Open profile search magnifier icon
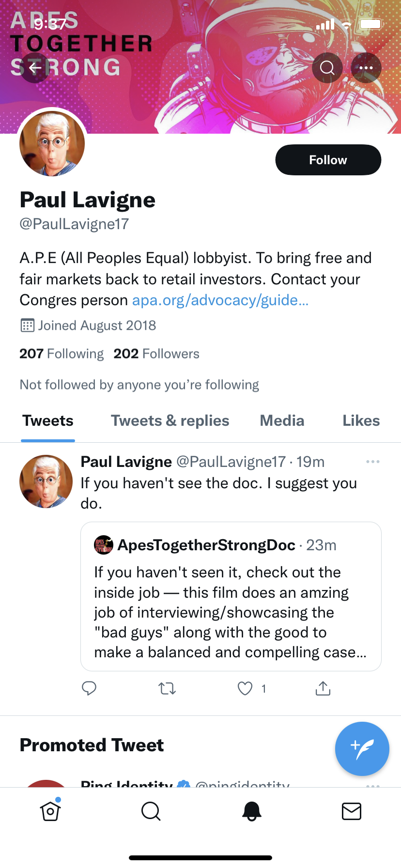This screenshot has width=401, height=868. (327, 68)
